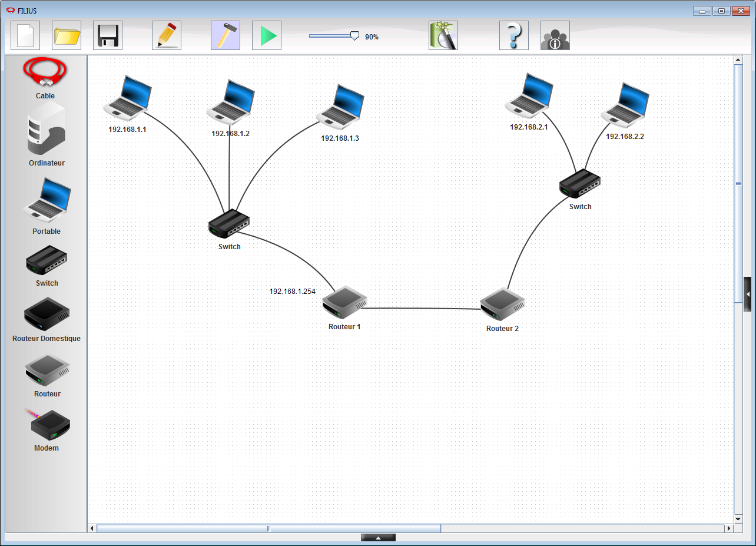Select laptop 192.168.1.1 on canvas
Viewport: 756px width, 546px height.
128,98
